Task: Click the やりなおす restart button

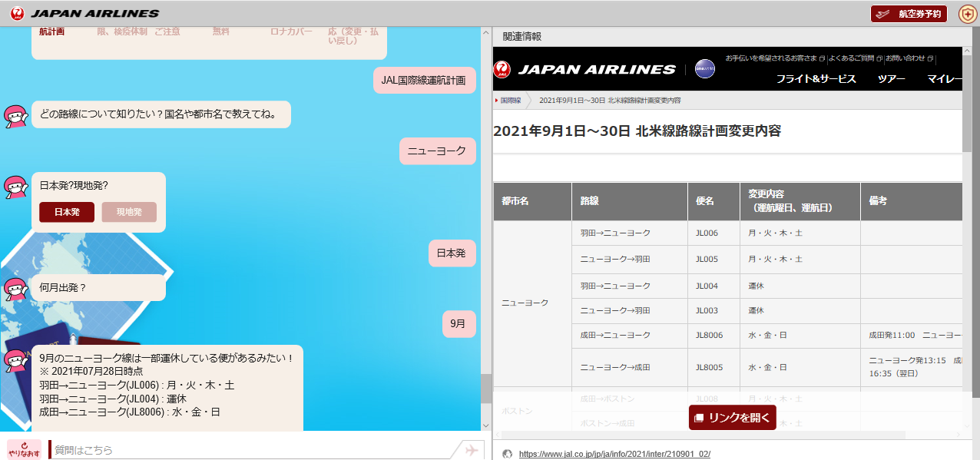Action: tap(25, 449)
